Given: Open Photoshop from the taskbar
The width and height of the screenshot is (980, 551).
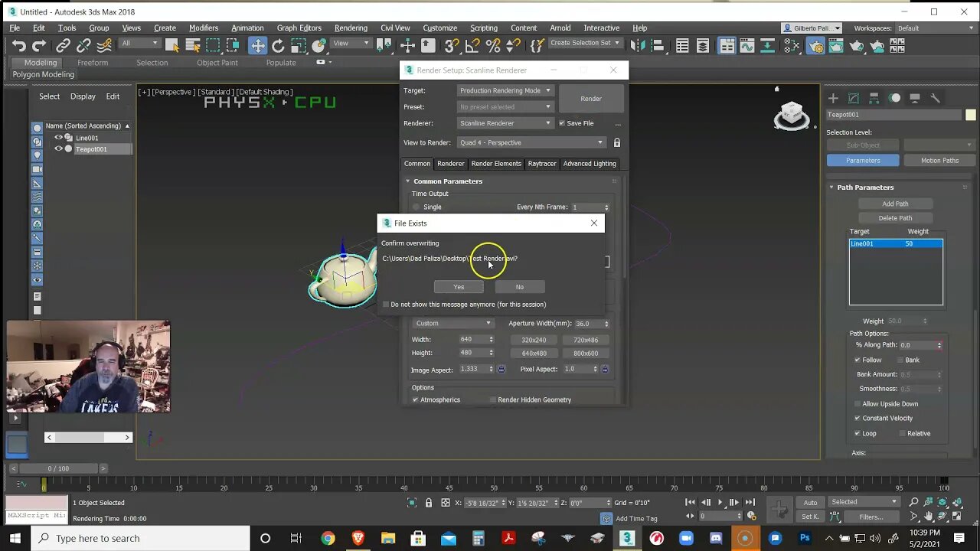Looking at the screenshot, I should click(805, 538).
